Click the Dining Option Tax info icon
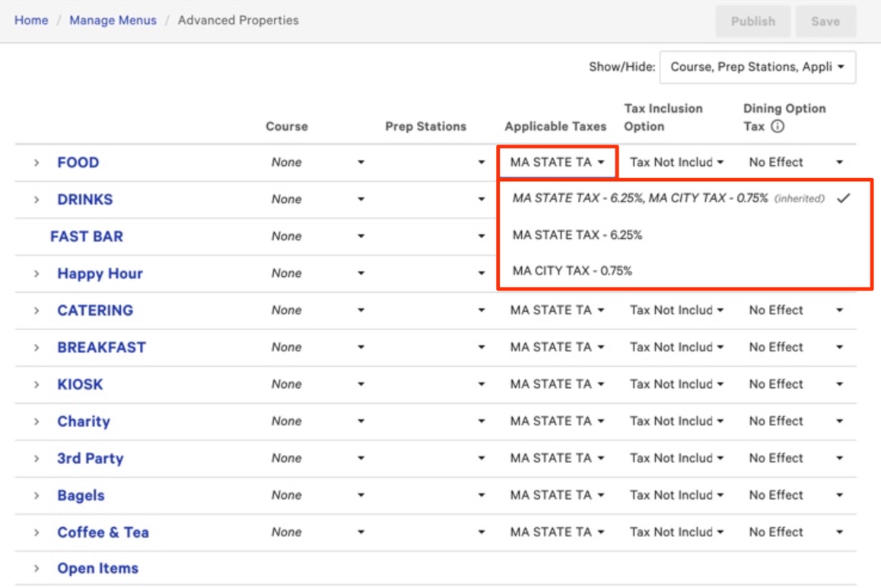This screenshot has height=588, width=881. (777, 127)
